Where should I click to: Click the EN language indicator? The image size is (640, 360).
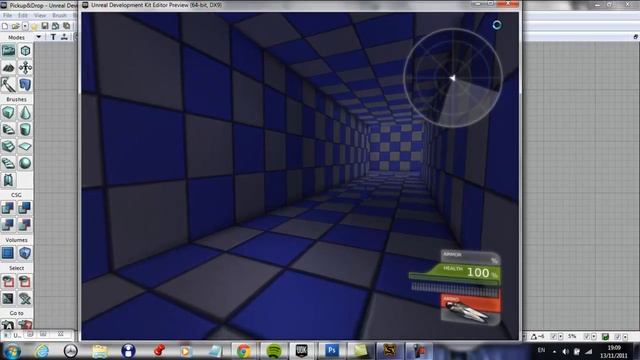tap(541, 350)
